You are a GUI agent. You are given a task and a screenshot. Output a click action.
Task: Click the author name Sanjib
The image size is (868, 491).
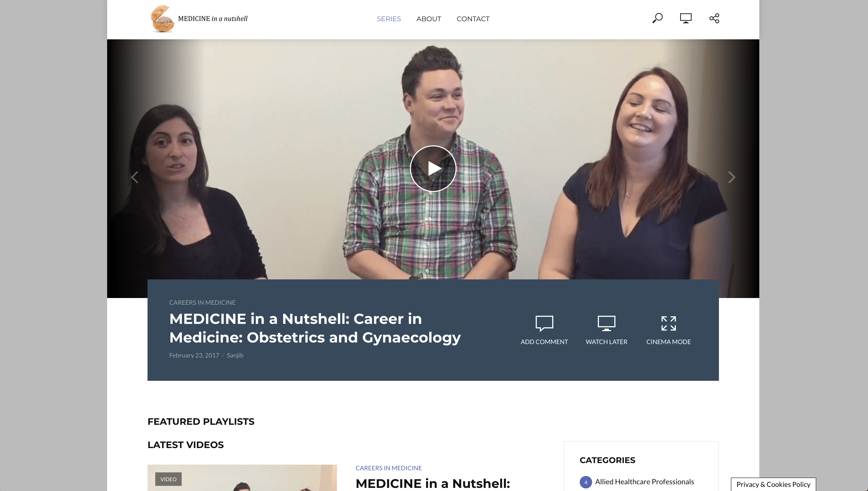coord(235,355)
